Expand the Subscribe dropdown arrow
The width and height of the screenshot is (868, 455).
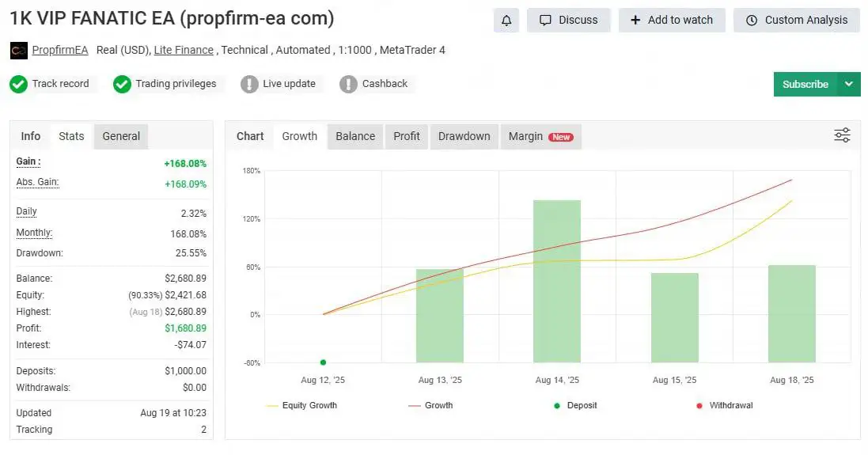click(849, 84)
